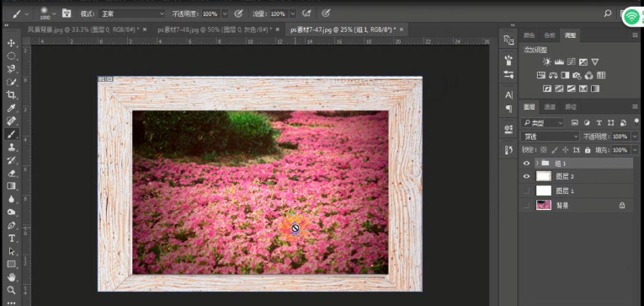Expand the 组 1 layer group
Screen dimensions: 644x306
click(x=537, y=164)
